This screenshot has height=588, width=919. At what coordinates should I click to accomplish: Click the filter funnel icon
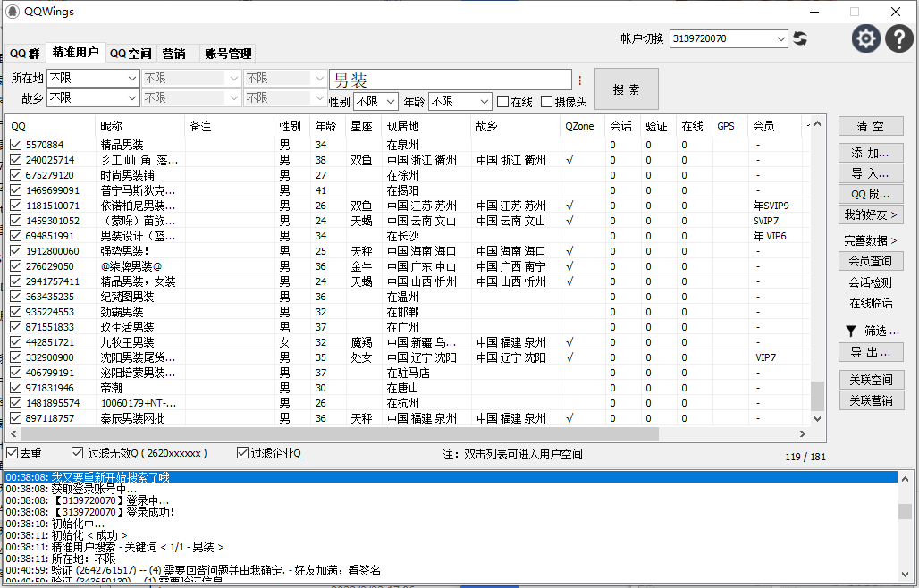coord(851,332)
